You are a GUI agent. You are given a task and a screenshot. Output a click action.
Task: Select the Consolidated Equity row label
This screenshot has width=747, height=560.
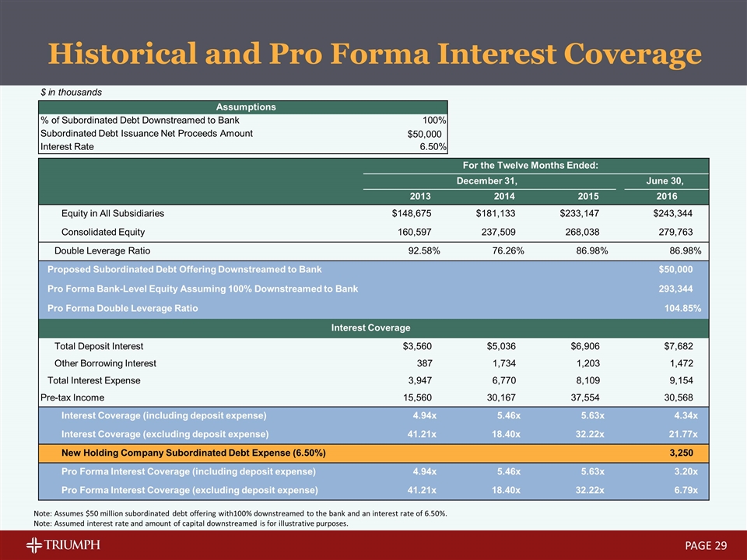point(103,232)
